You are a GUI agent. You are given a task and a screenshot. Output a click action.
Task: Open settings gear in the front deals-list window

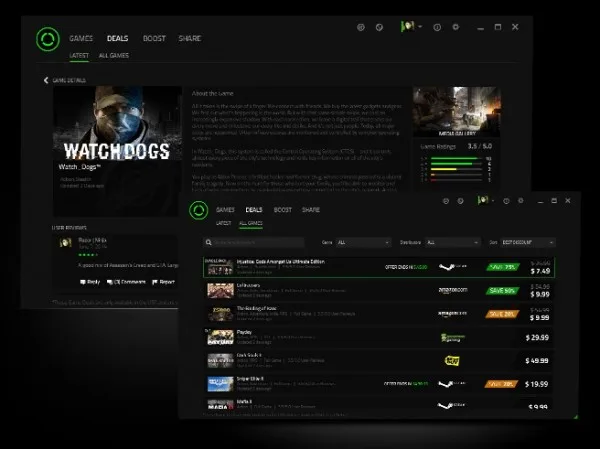pos(520,201)
